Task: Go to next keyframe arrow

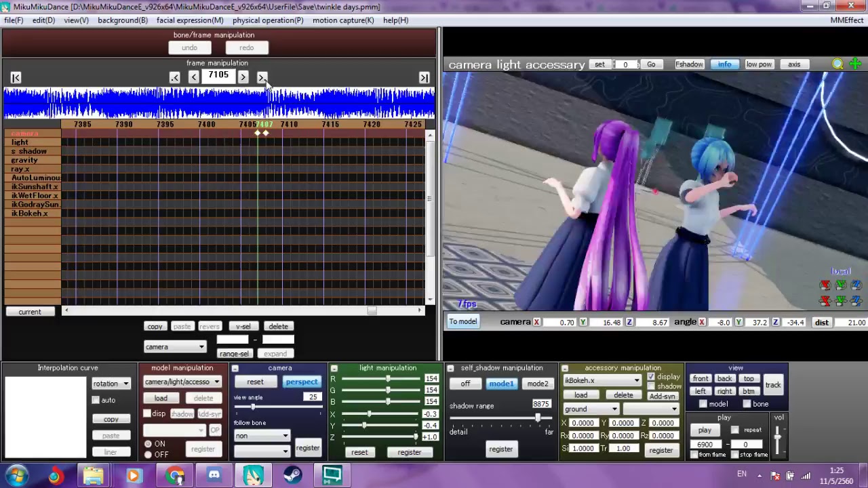Action: click(x=262, y=78)
